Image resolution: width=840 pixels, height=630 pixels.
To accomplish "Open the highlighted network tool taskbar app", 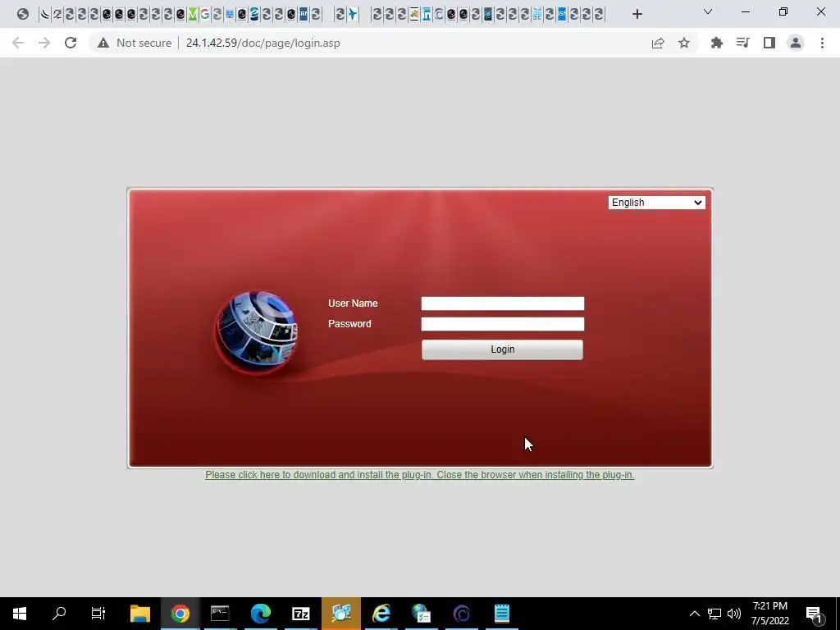I will click(x=341, y=614).
